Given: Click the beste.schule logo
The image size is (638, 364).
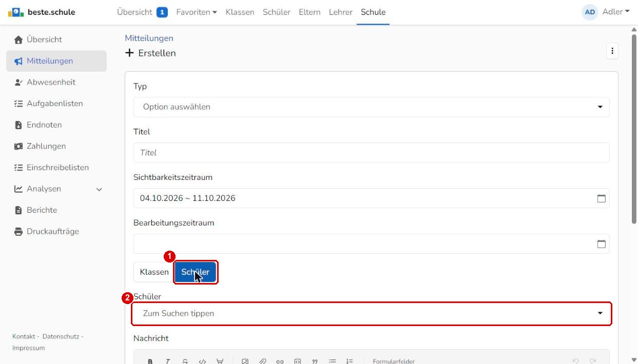Looking at the screenshot, I should coord(42,12).
